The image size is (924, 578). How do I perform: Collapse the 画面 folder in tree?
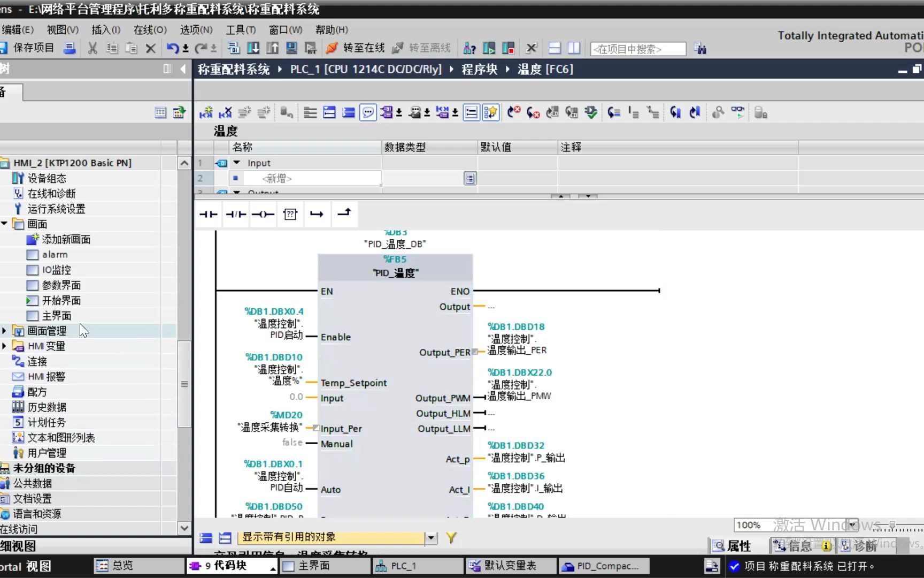pyautogui.click(x=4, y=224)
